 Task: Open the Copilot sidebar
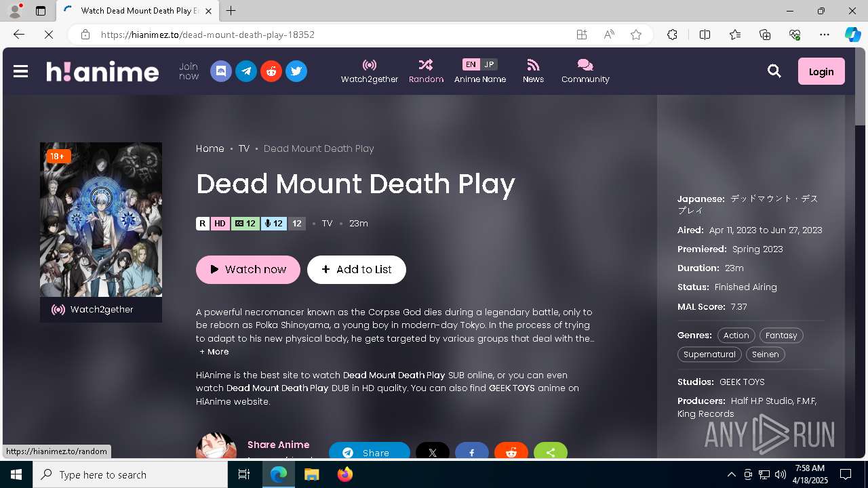point(853,35)
